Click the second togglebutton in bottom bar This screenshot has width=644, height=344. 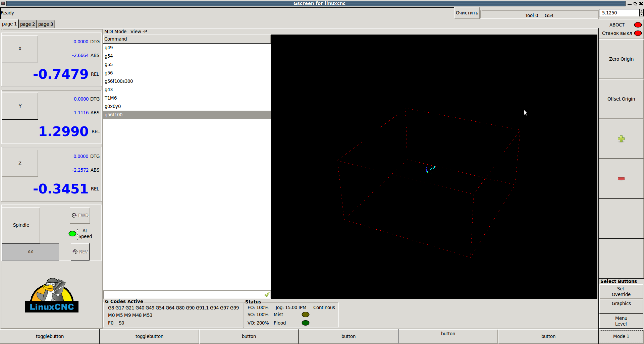coord(149,336)
